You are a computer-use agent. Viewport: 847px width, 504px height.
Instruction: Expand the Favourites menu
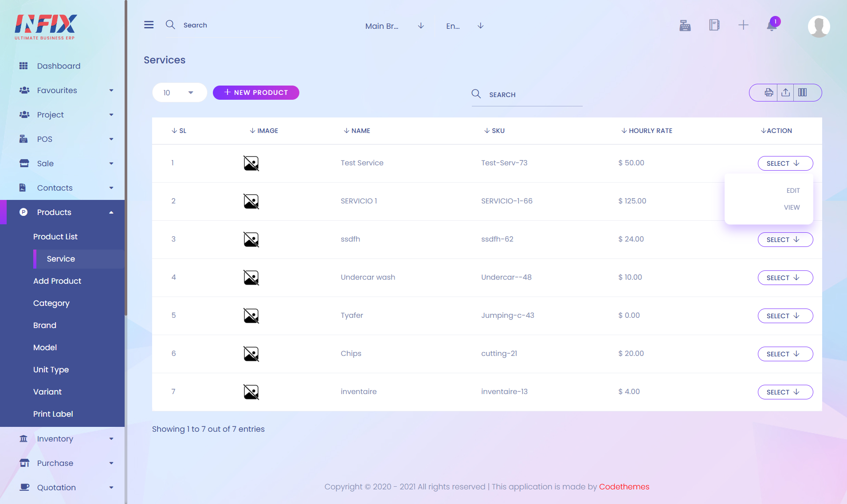pyautogui.click(x=111, y=90)
